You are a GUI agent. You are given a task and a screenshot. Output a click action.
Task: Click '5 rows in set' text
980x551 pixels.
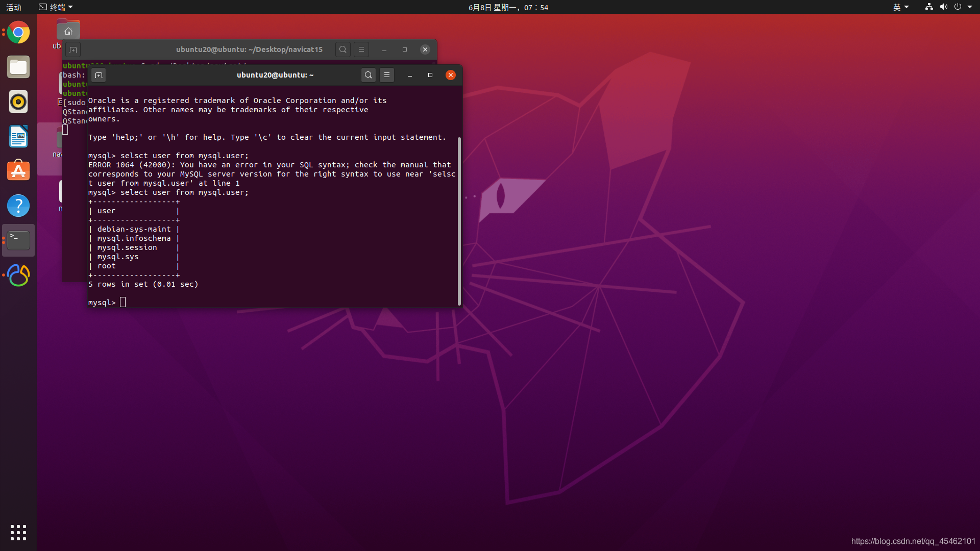click(x=118, y=284)
